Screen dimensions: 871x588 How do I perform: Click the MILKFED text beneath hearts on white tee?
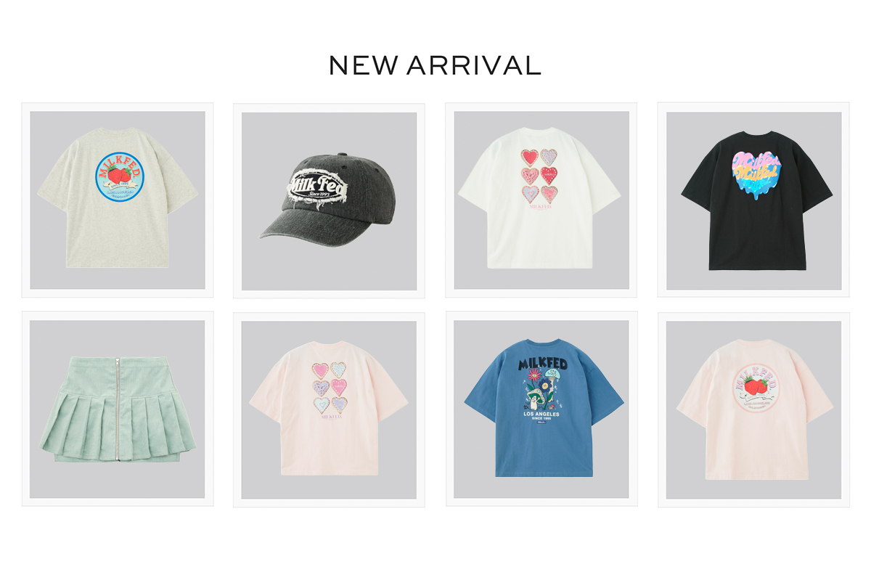539,206
